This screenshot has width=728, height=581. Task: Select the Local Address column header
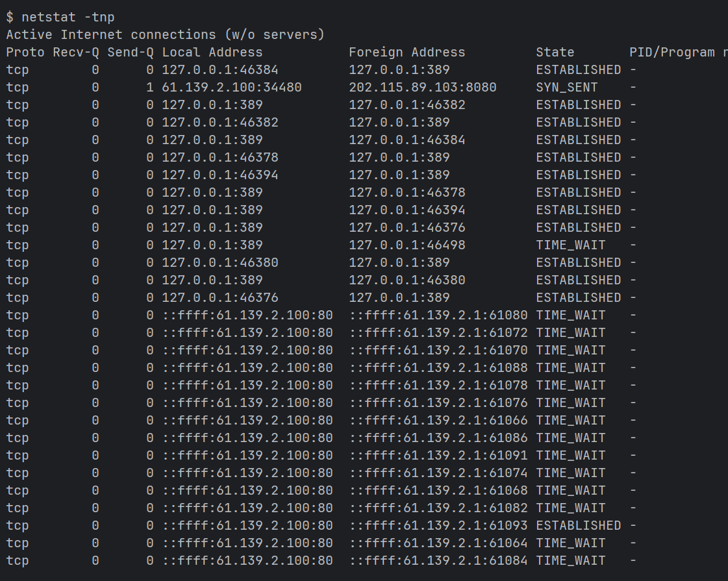[212, 52]
